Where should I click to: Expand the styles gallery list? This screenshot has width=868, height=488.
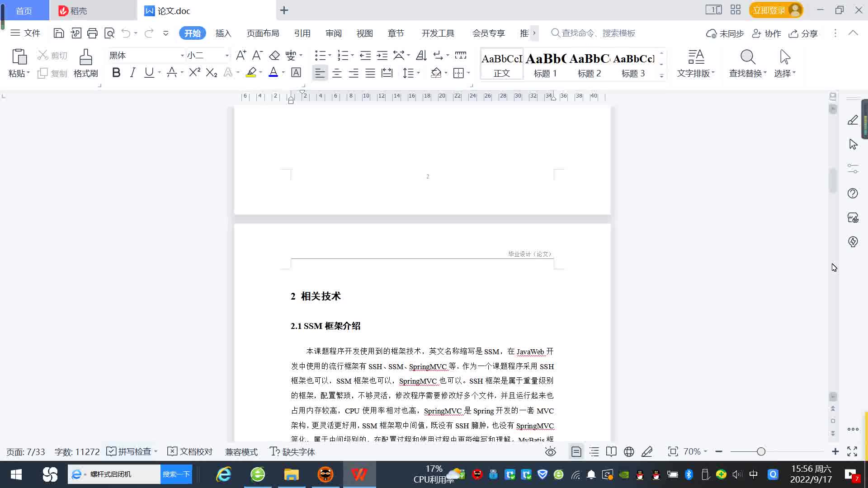point(661,75)
